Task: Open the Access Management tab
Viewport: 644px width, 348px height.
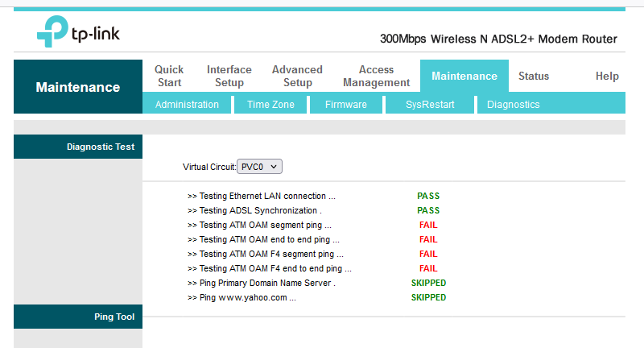Action: (x=376, y=76)
